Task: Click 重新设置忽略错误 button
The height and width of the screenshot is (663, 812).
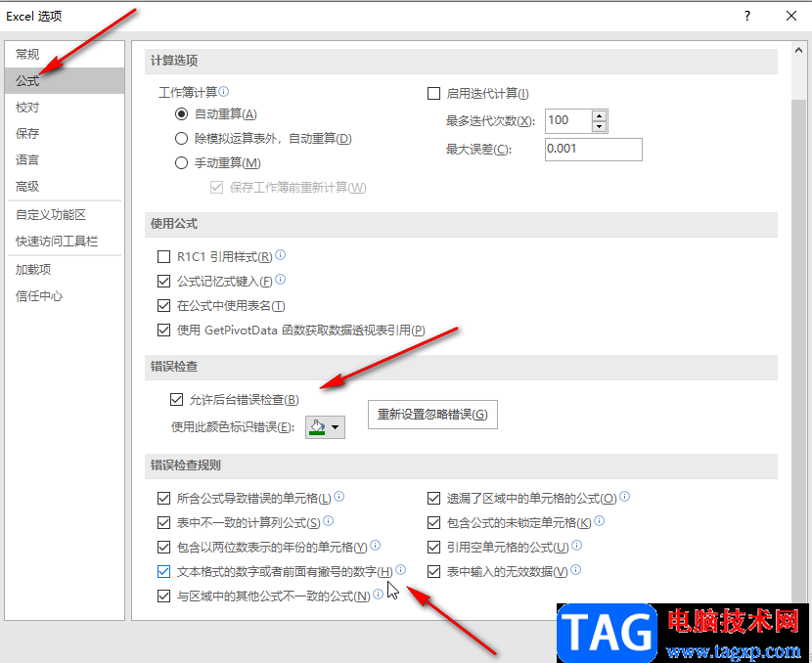Action: (433, 415)
